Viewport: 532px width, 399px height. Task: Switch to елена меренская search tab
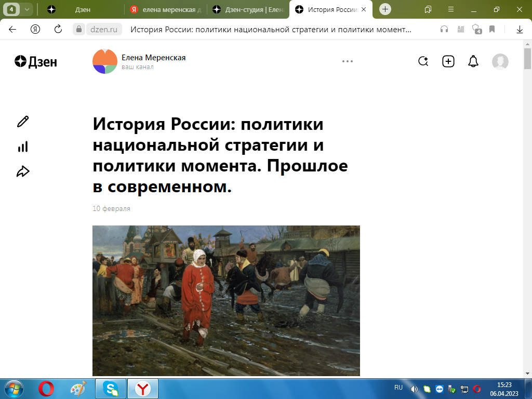pyautogui.click(x=166, y=9)
